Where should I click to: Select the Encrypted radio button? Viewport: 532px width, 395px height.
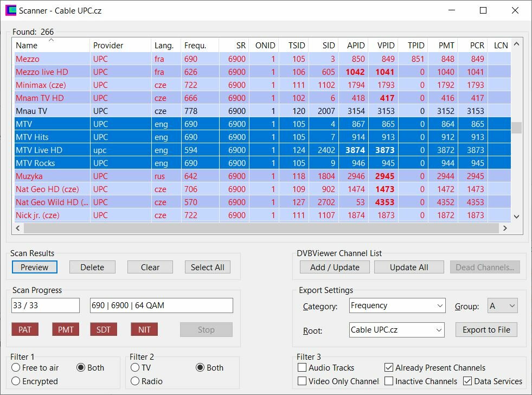click(x=16, y=381)
